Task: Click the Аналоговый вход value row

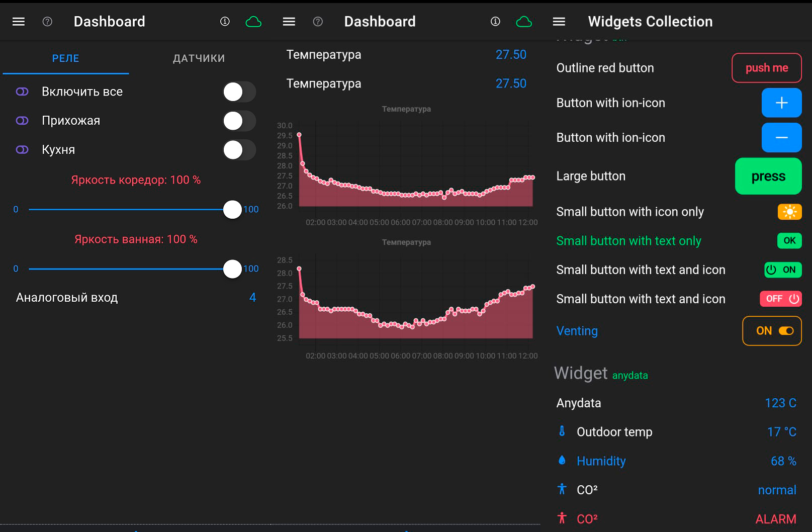Action: 136,298
